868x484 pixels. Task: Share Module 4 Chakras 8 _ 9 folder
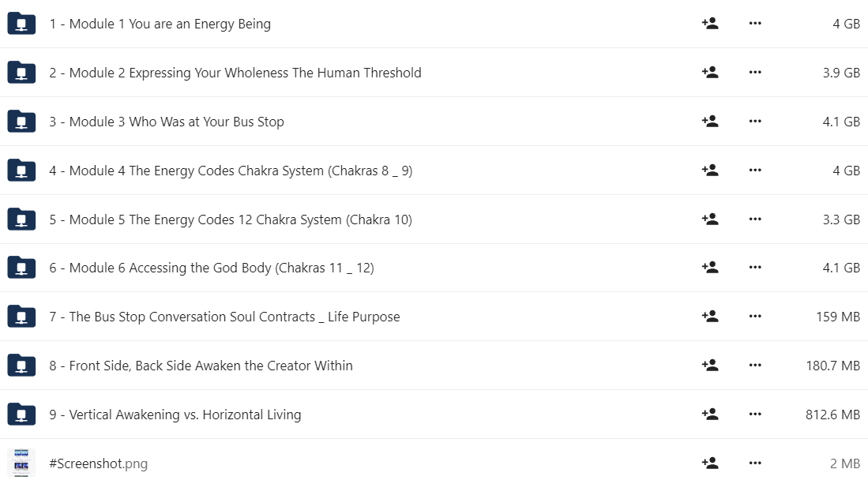point(710,170)
